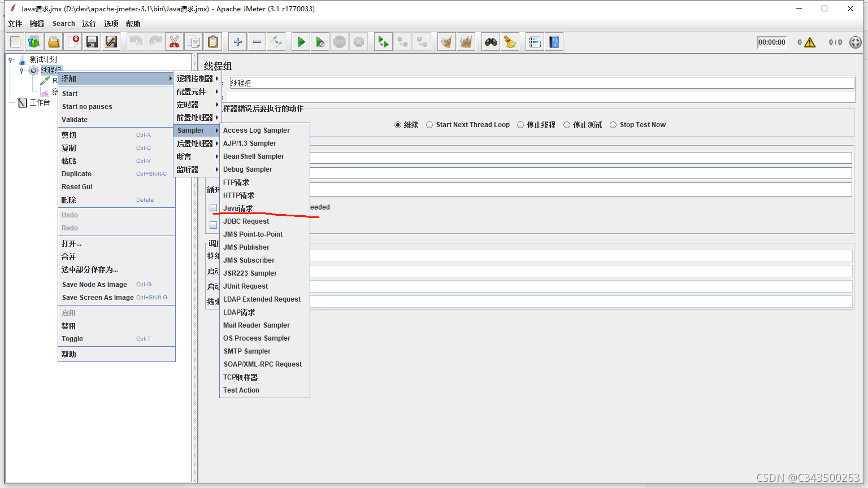
Task: Click the Clear All icon with double brooms
Action: pyautogui.click(x=466, y=42)
